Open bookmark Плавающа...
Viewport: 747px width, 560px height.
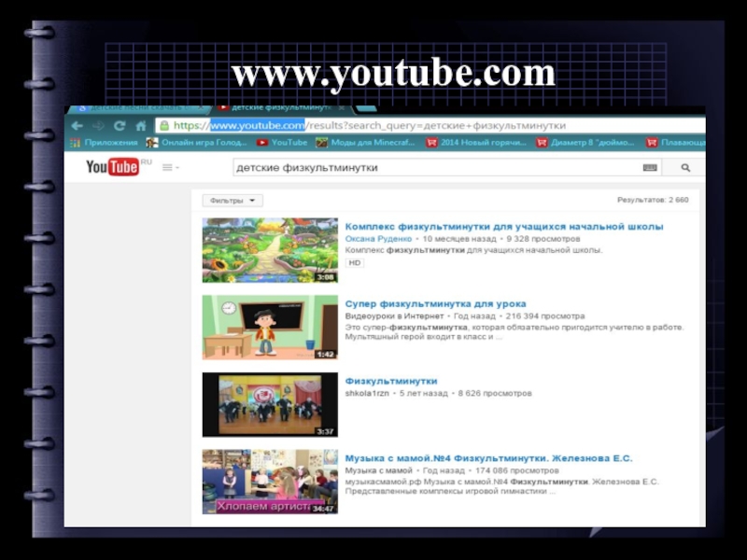[675, 143]
